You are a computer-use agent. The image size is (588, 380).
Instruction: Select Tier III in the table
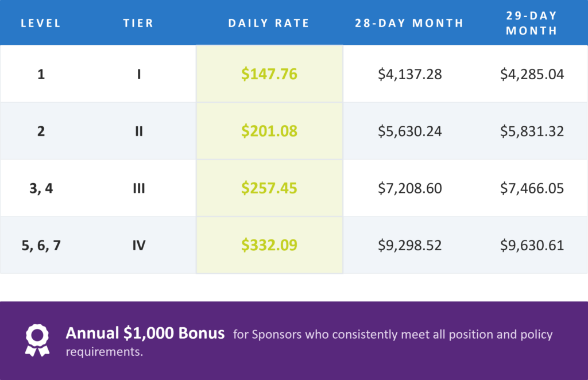(139, 188)
